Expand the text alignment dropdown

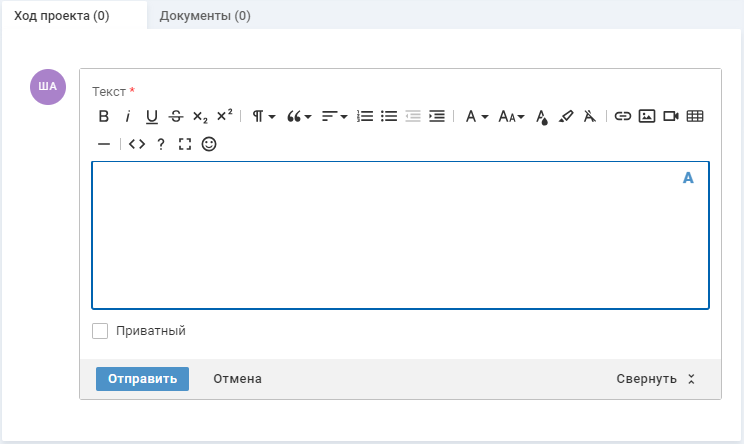[x=334, y=116]
